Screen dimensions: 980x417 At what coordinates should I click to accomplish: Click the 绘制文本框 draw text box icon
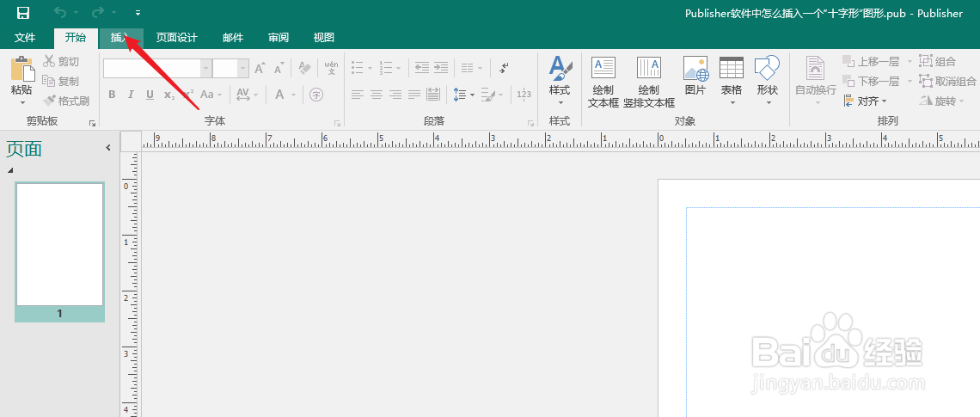pos(603,68)
